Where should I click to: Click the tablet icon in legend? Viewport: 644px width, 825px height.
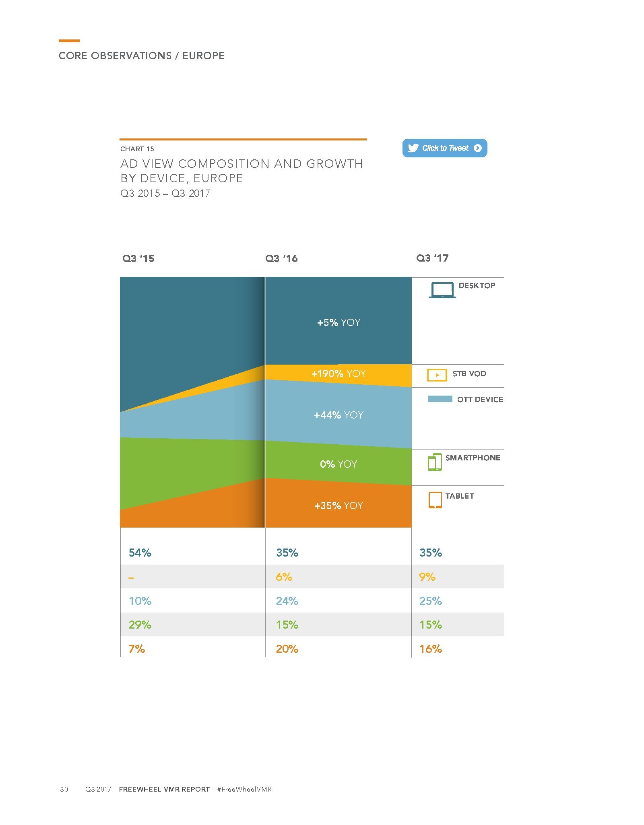coord(435,500)
